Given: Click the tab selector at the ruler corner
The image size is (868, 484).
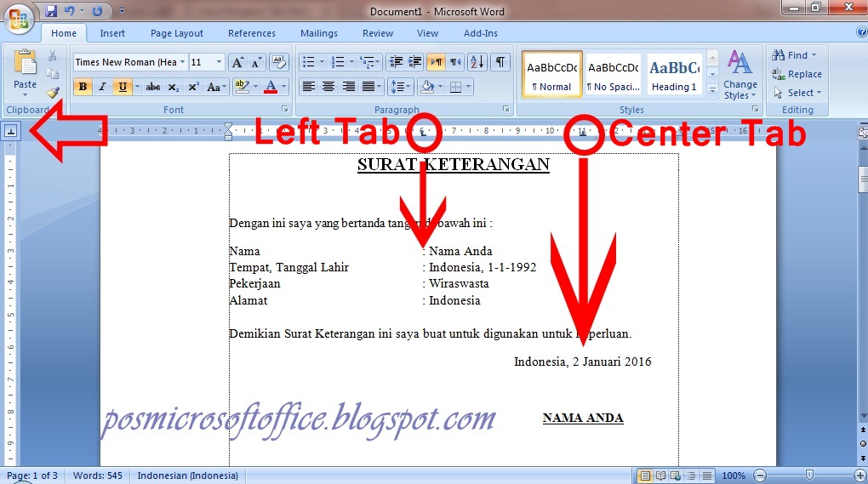Looking at the screenshot, I should point(11,131).
